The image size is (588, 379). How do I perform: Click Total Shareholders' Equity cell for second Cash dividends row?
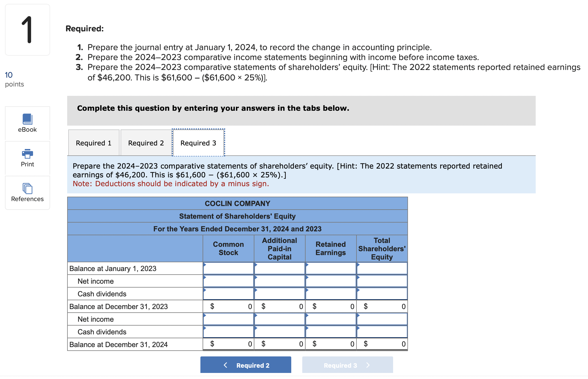tap(382, 332)
